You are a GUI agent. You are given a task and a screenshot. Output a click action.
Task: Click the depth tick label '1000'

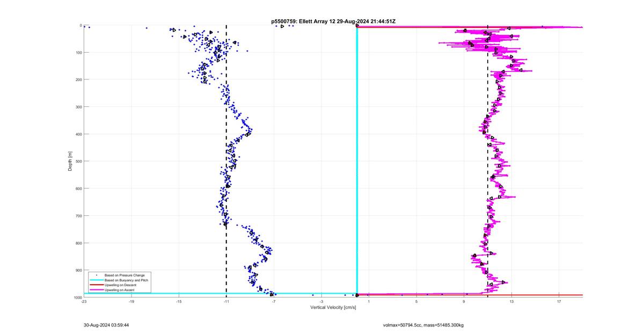tap(77, 297)
